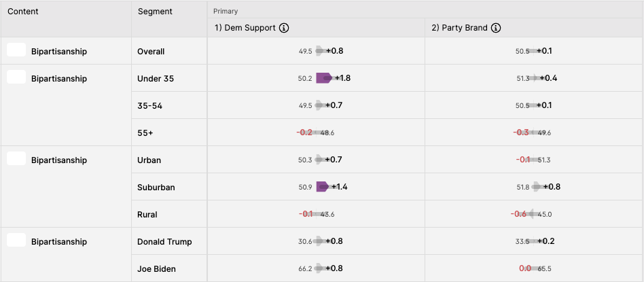This screenshot has width=644, height=282.
Task: Click the -0.6 value for Rural Party Brand
Action: point(518,214)
